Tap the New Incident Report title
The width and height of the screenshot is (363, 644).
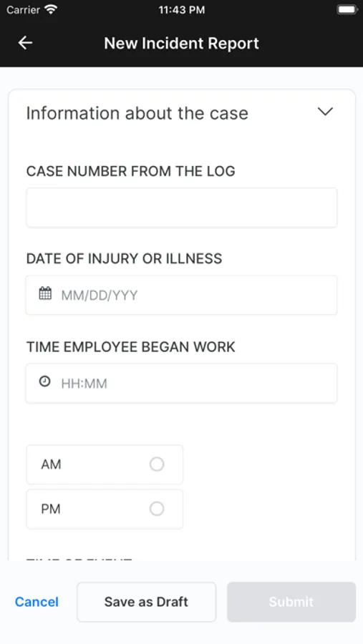182,43
